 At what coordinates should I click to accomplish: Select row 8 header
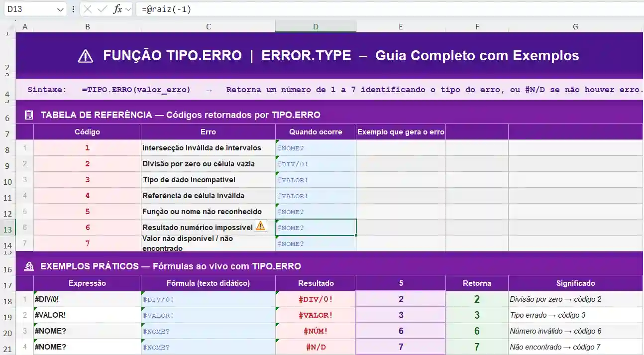(7, 150)
